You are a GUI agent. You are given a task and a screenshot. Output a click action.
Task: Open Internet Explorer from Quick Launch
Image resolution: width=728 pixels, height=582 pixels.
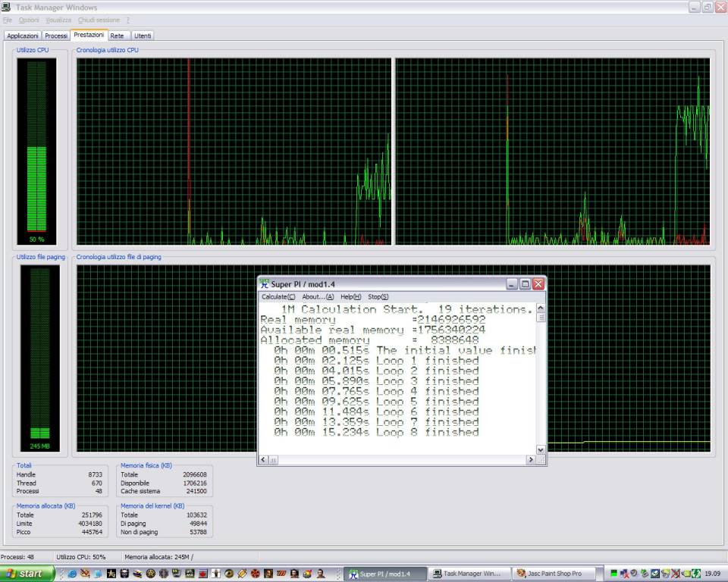[x=72, y=573]
